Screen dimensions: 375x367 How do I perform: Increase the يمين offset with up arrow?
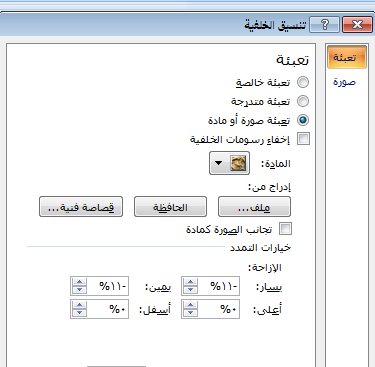tap(79, 282)
